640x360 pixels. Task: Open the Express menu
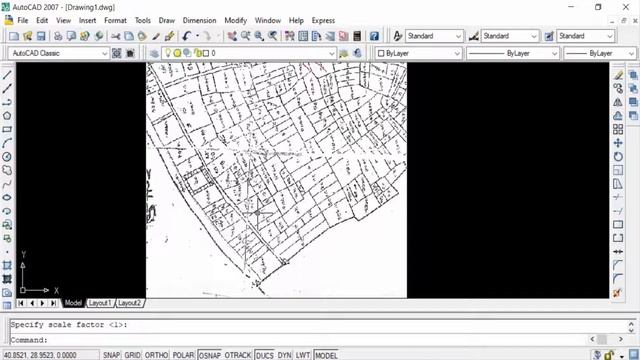[323, 20]
